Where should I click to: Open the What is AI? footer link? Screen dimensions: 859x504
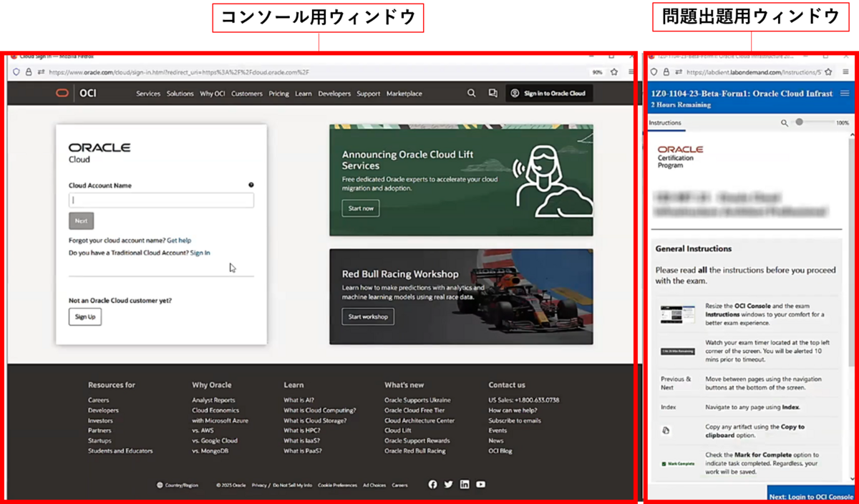tap(299, 400)
